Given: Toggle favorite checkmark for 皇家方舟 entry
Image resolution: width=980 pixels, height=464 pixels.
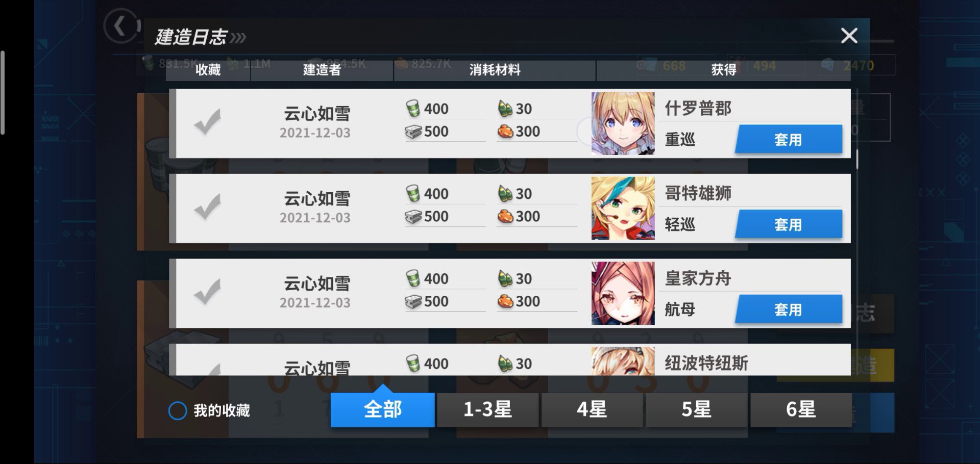Looking at the screenshot, I should (x=207, y=292).
